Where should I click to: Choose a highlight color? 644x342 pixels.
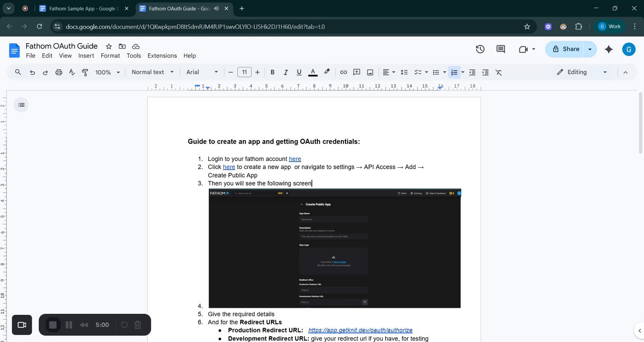click(327, 72)
